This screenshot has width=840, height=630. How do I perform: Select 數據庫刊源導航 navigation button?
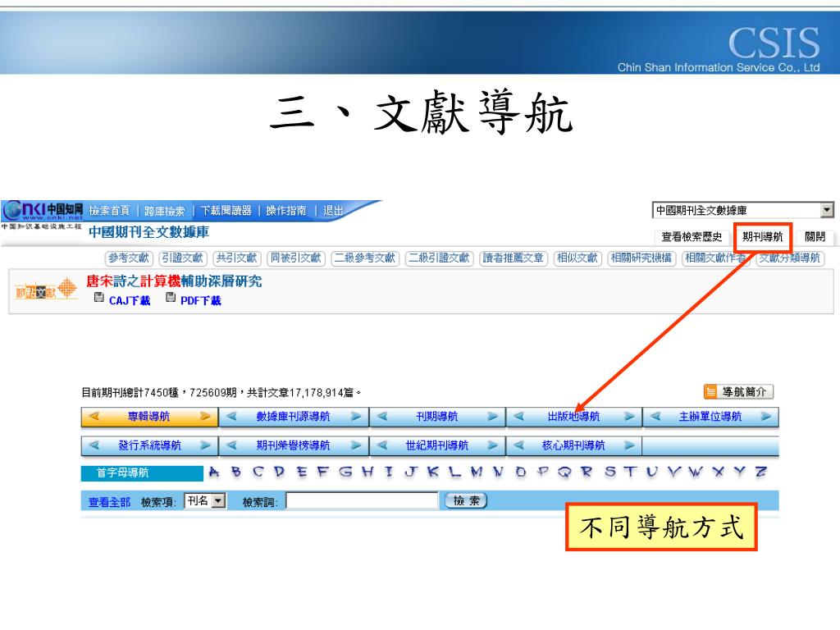tap(293, 417)
